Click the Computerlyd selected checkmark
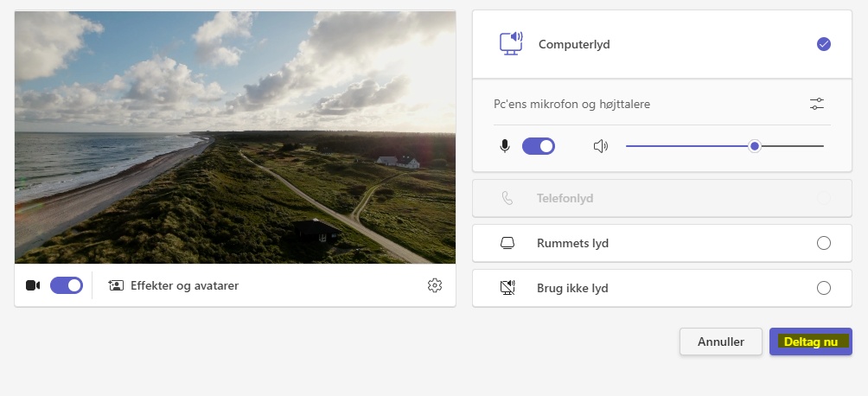868x396 pixels. (x=823, y=44)
